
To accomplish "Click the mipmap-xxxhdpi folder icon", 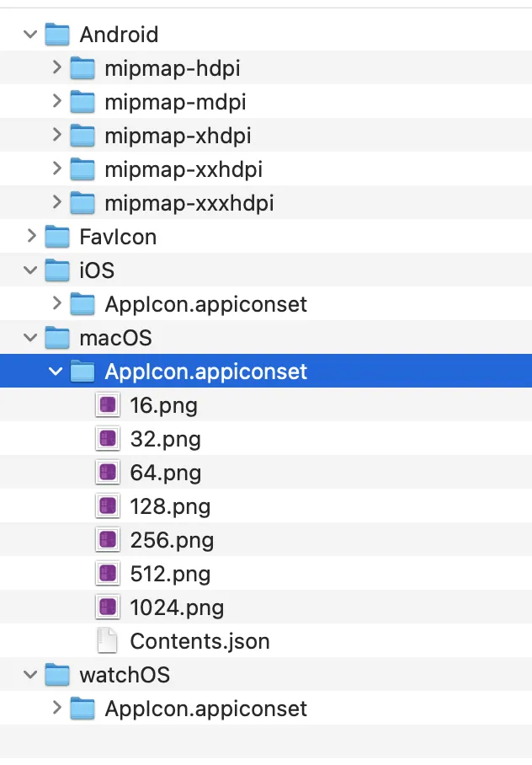I will (82, 203).
